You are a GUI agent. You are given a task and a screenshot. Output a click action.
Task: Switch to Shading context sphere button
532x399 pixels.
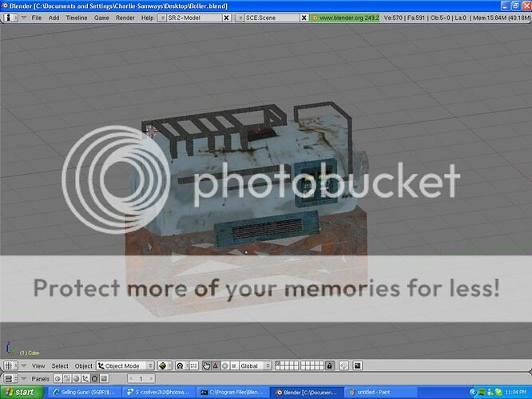point(76,378)
